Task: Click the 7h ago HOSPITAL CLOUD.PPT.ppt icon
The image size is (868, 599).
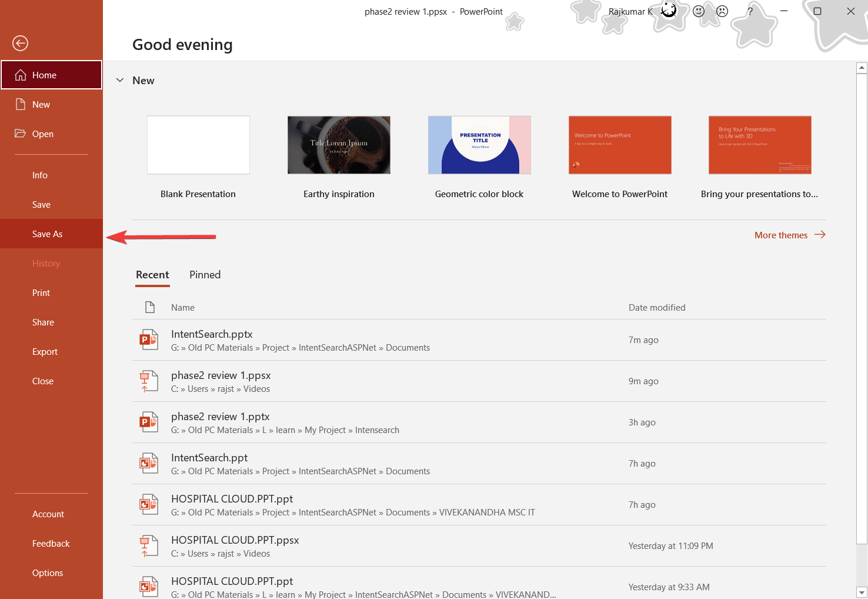Action: point(149,505)
